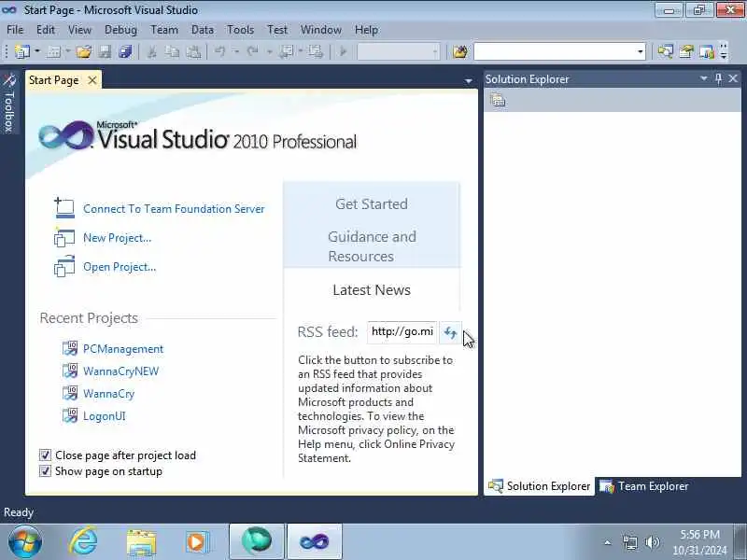Click the Windows Start orb button
Image resolution: width=747 pixels, height=560 pixels.
[25, 542]
